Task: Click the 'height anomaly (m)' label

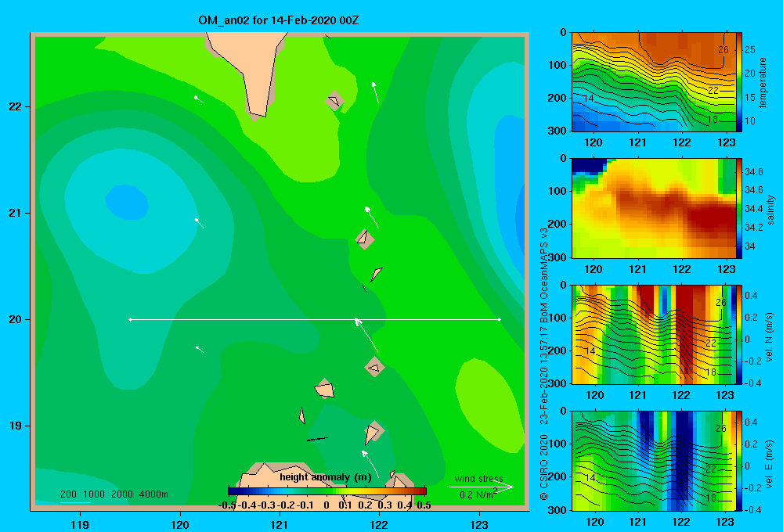Action: 326,477
